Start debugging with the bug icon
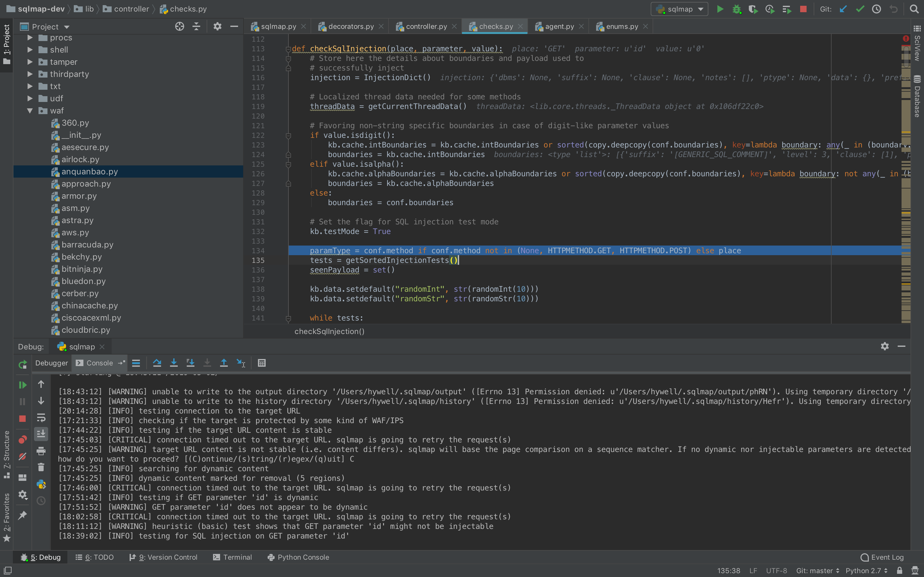The image size is (924, 577). tap(737, 9)
